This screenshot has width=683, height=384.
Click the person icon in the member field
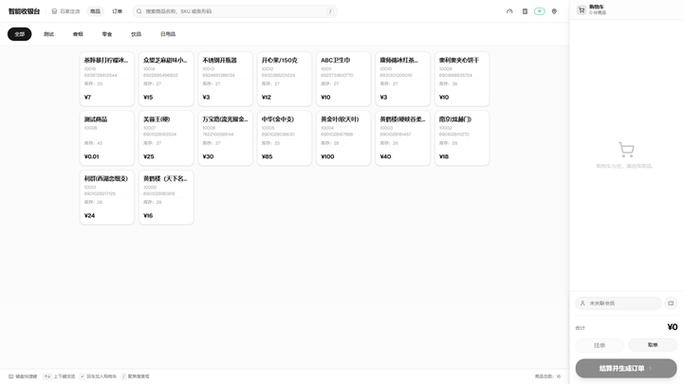[582, 303]
